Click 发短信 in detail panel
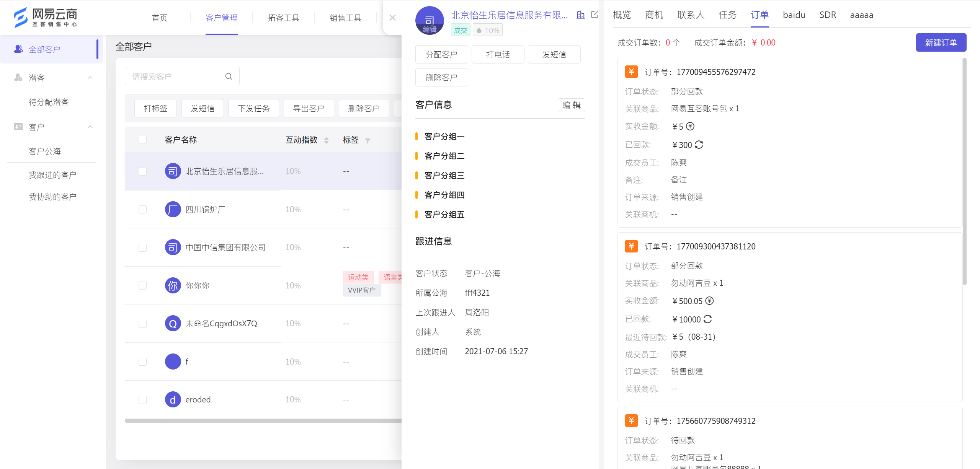 click(x=554, y=54)
